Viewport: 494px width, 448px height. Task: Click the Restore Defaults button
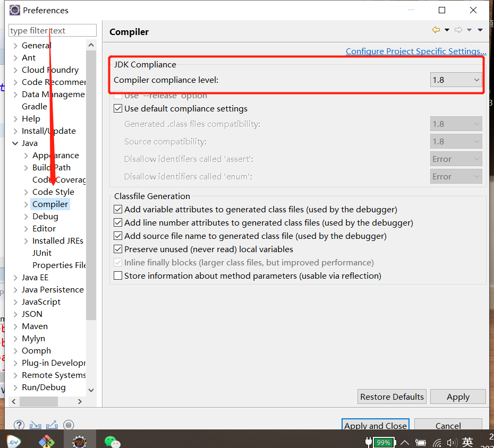(x=392, y=397)
